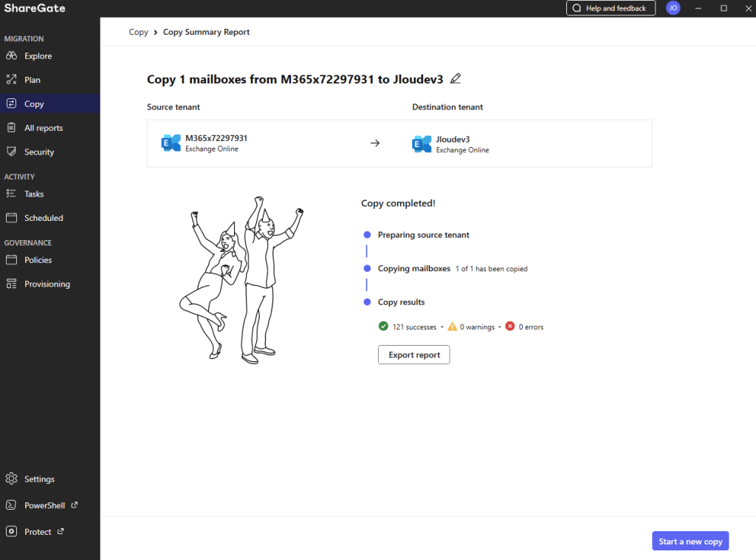Launch PowerShell from the sidebar
756x560 pixels.
(x=50, y=505)
